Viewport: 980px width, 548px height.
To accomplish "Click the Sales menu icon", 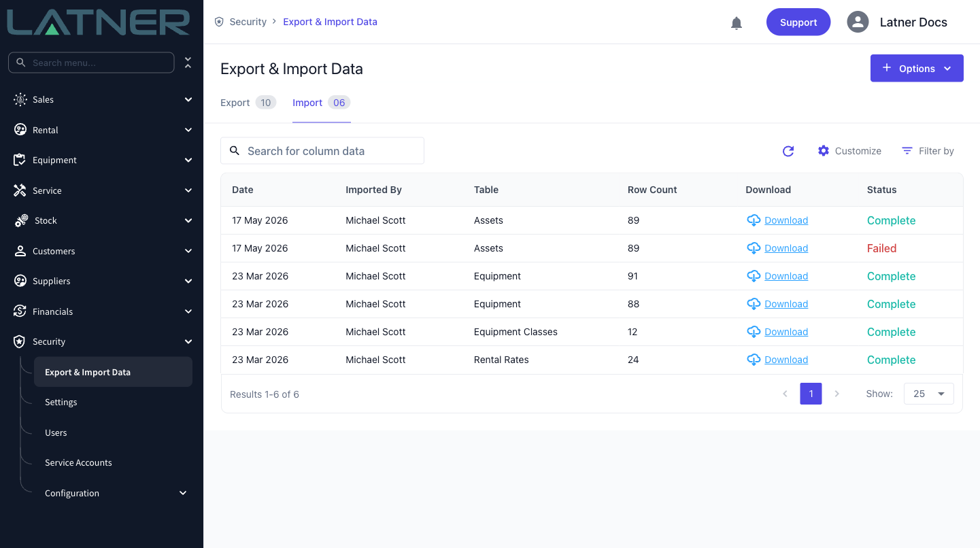I will point(20,99).
